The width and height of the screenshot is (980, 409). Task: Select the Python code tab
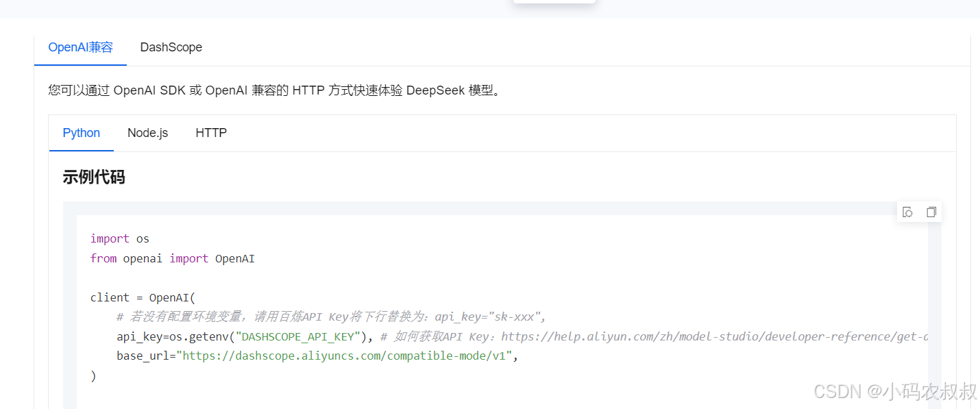tap(82, 133)
